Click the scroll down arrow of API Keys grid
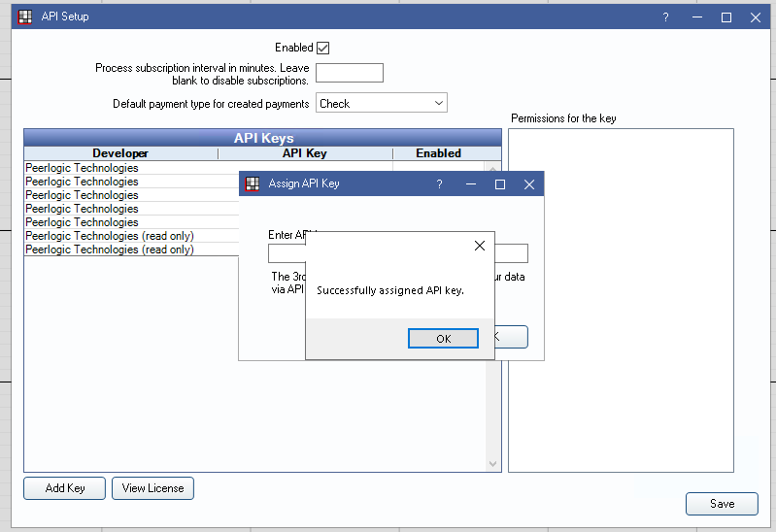Screen dimensions: 776x532 point(492,464)
